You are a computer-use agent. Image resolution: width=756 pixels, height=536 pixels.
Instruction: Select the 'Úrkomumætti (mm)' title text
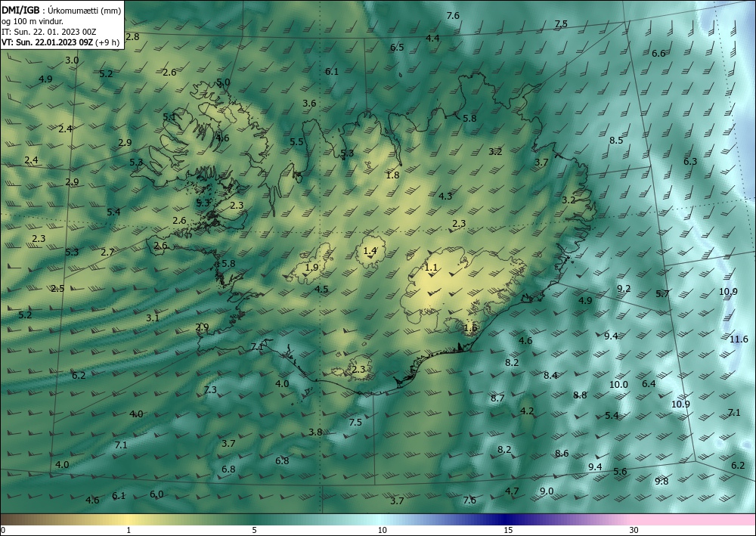click(x=84, y=10)
